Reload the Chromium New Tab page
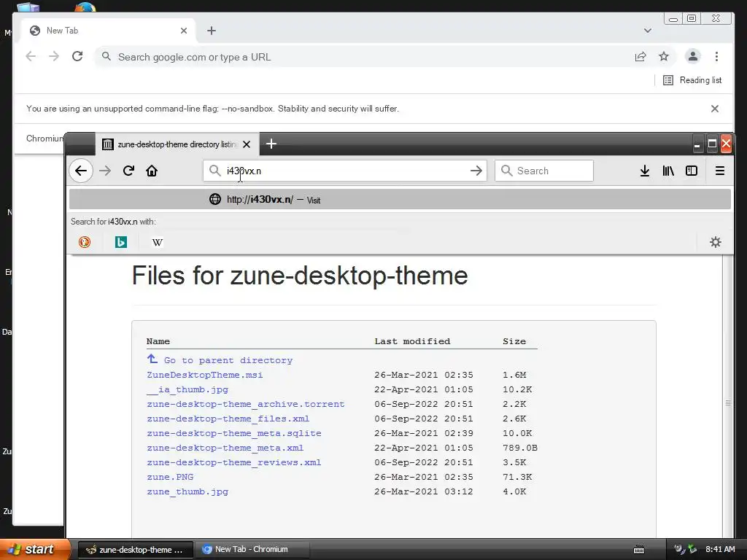Screen dimensions: 747x560 pyautogui.click(x=77, y=56)
